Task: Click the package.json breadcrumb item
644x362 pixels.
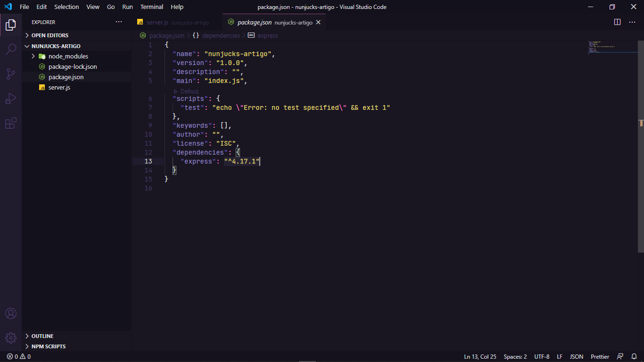Action: (167, 35)
